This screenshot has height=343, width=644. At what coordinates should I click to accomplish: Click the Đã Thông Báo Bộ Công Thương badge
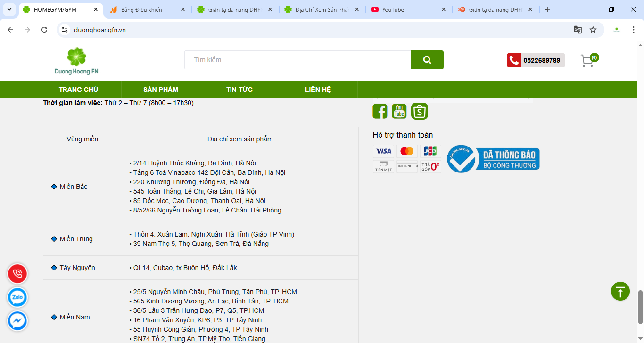(x=493, y=159)
